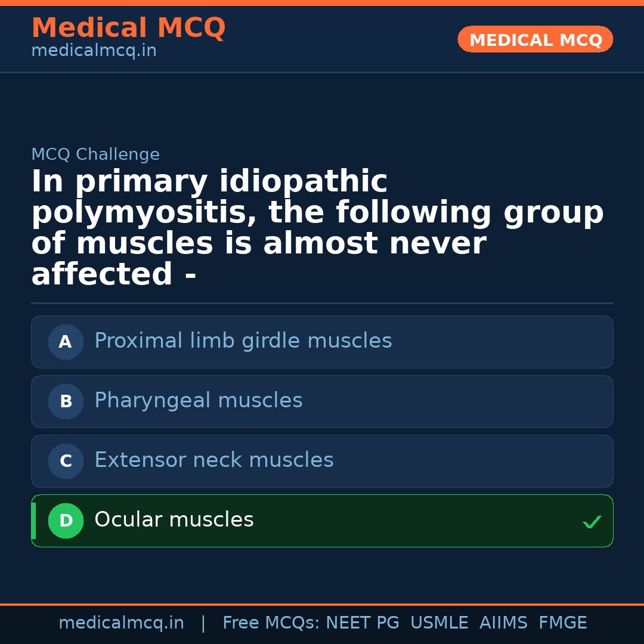Switch to the NEET PG section
644x644 pixels.
point(362,623)
